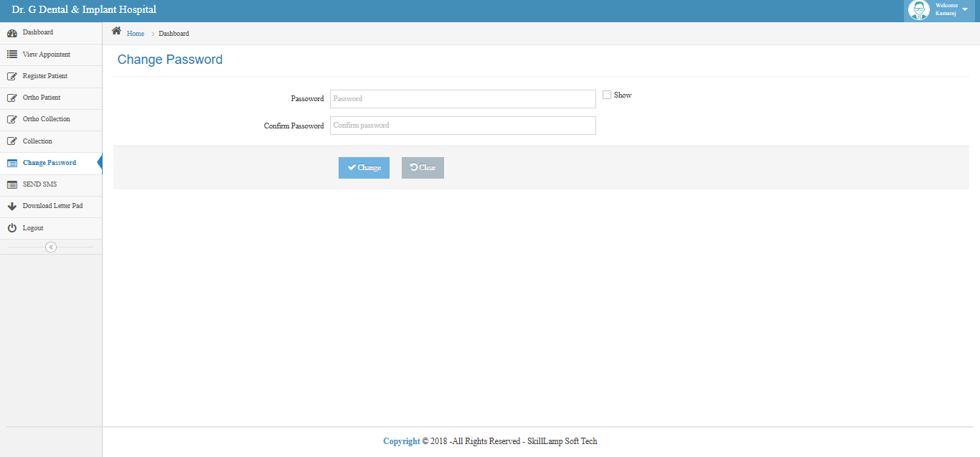980x457 pixels.
Task: Follow the Home breadcrumb link
Action: 136,34
